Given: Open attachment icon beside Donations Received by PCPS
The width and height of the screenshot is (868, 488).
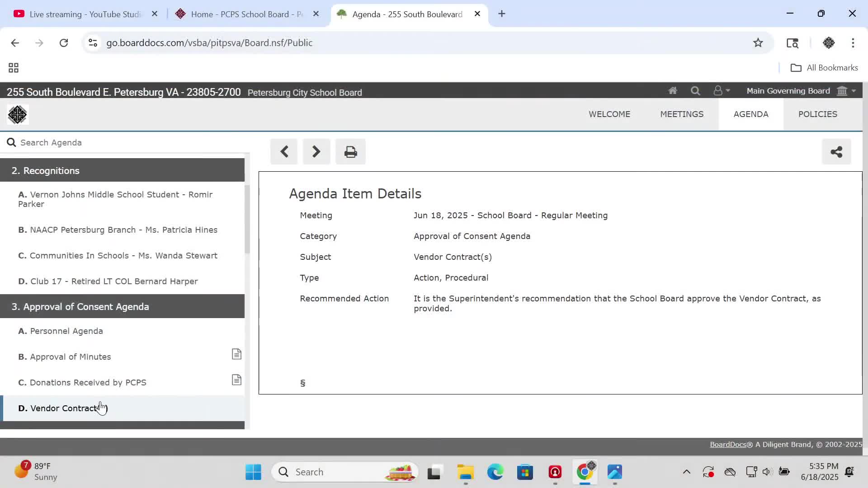Looking at the screenshot, I should 236,380.
